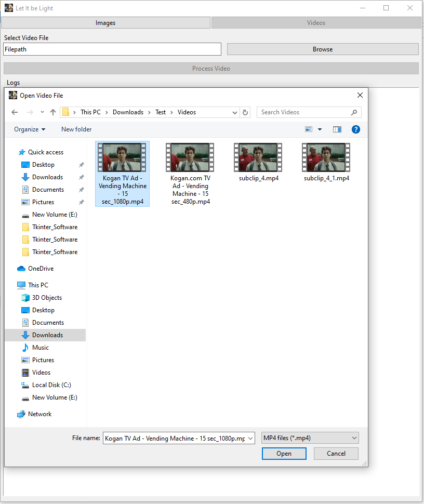Switch to the Images tab
Image resolution: width=424 pixels, height=504 pixels.
[x=105, y=23]
